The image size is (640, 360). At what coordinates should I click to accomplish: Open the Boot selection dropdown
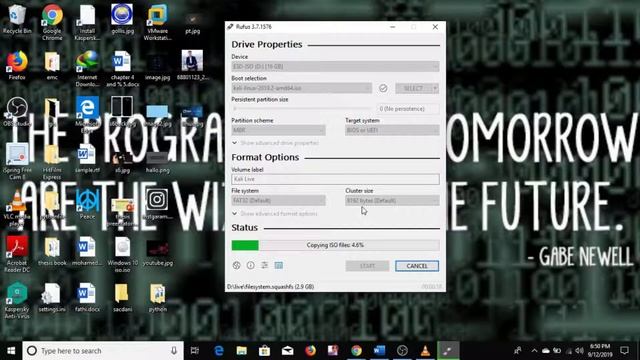coord(302,88)
